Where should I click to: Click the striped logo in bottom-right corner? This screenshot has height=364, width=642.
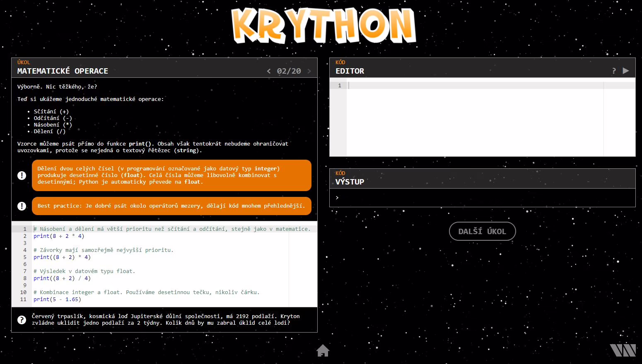pos(623,350)
